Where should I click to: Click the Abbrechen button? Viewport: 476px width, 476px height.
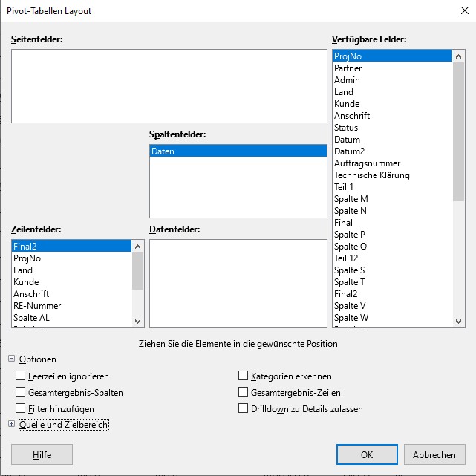(x=434, y=454)
